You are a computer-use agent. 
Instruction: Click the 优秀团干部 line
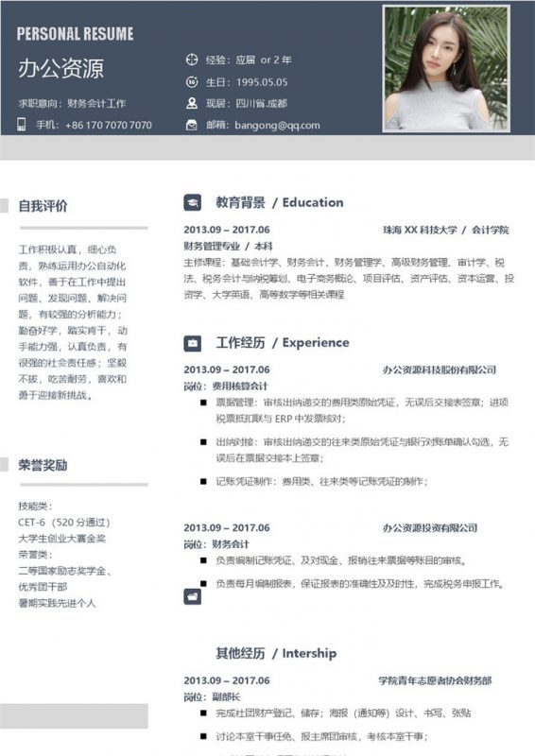tap(43, 587)
